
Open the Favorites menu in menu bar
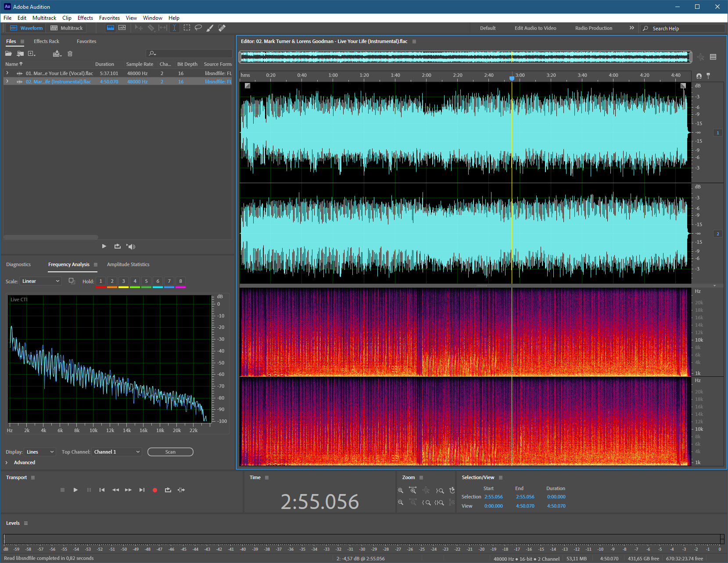[x=109, y=18]
